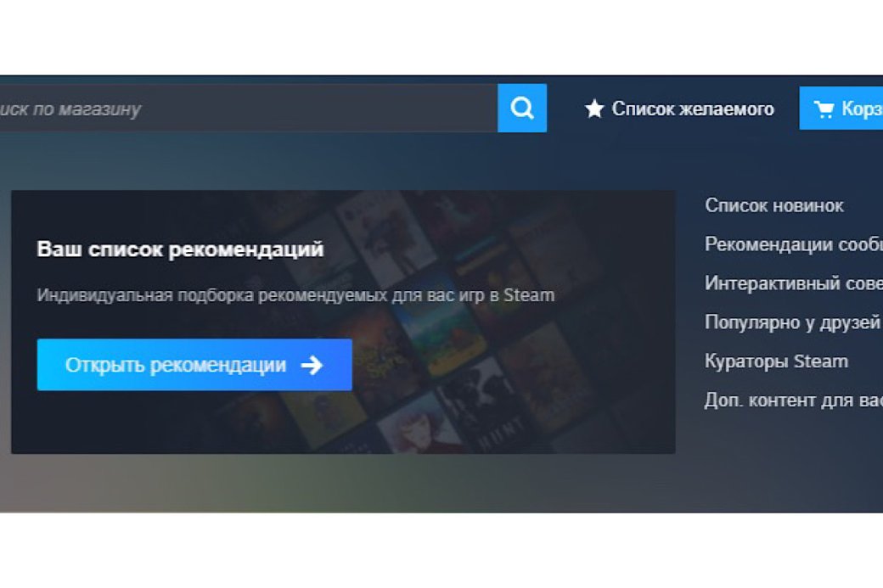This screenshot has height=588, width=883.
Task: Select Список новинок in side menu
Action: tap(773, 205)
